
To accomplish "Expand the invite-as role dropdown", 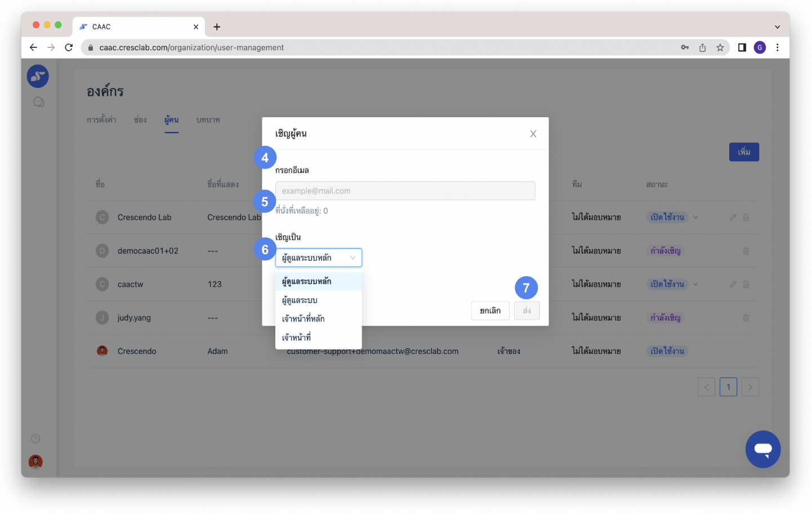I will click(x=318, y=258).
